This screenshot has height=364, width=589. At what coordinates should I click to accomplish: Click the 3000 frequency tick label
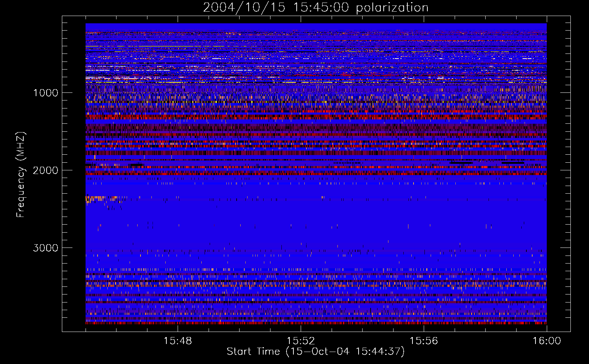pos(46,248)
